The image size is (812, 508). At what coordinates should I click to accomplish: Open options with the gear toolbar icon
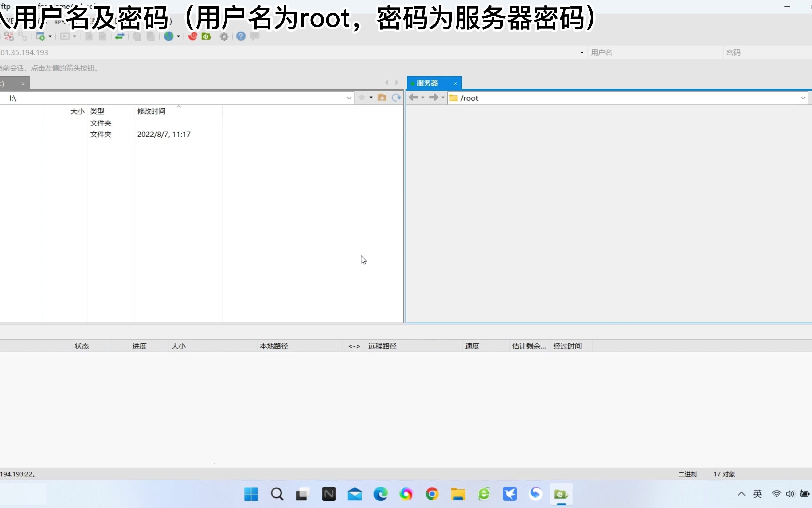point(224,36)
